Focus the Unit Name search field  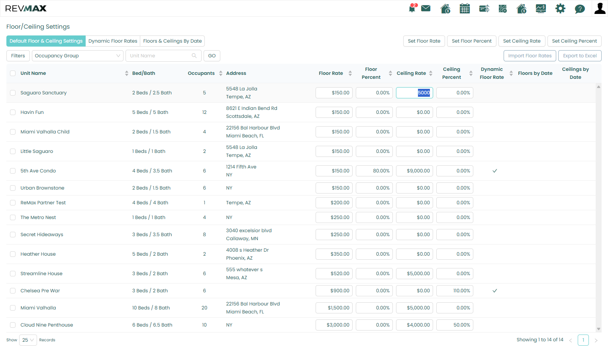pyautogui.click(x=163, y=56)
